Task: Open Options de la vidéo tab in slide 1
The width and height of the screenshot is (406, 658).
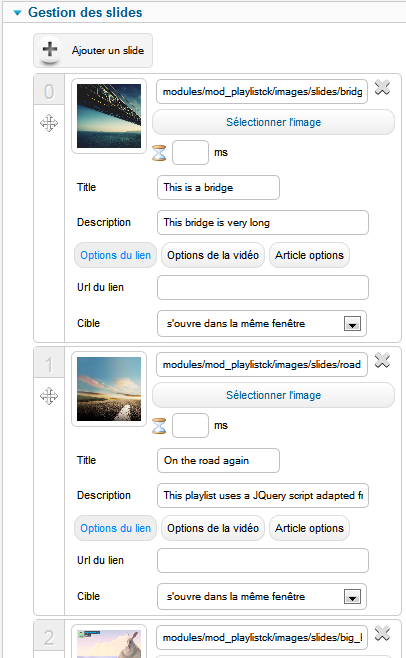Action: (213, 528)
